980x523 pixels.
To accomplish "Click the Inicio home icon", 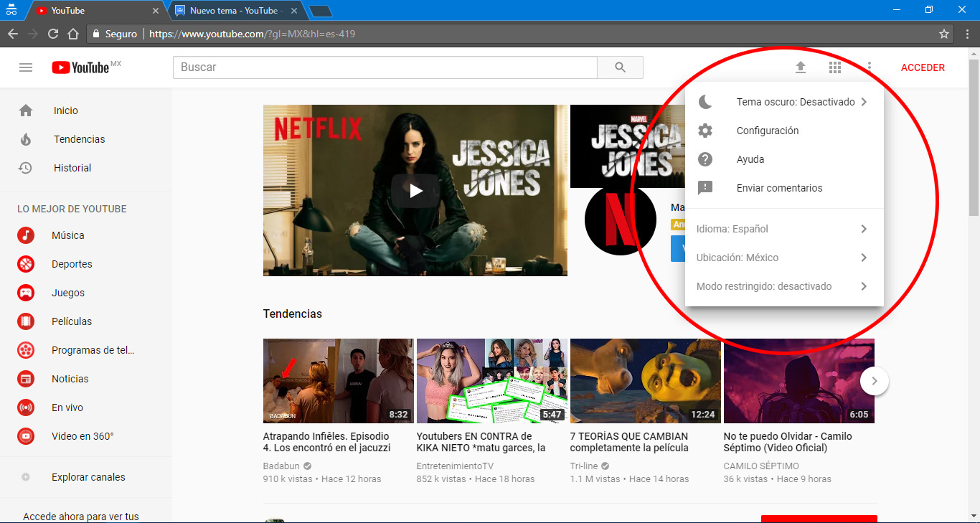I will click(x=26, y=110).
